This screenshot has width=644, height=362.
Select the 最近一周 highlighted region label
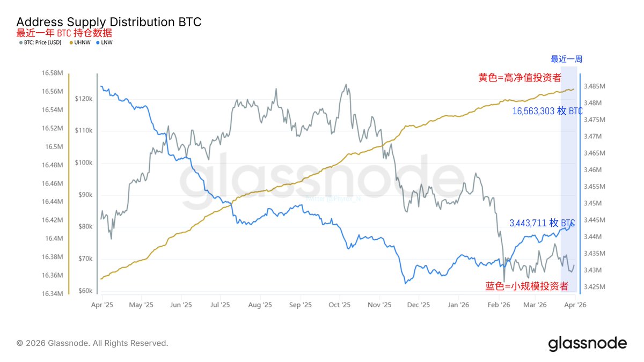tap(566, 59)
